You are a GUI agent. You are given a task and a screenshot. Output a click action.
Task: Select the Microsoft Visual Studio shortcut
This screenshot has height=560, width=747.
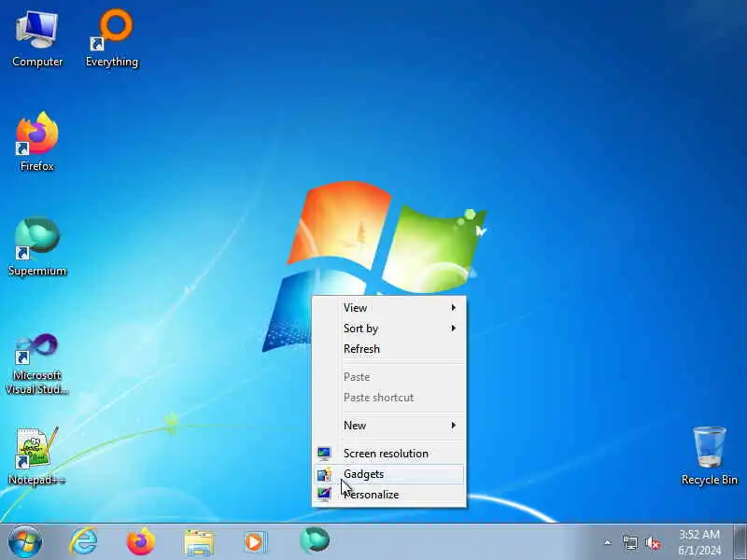click(x=37, y=364)
